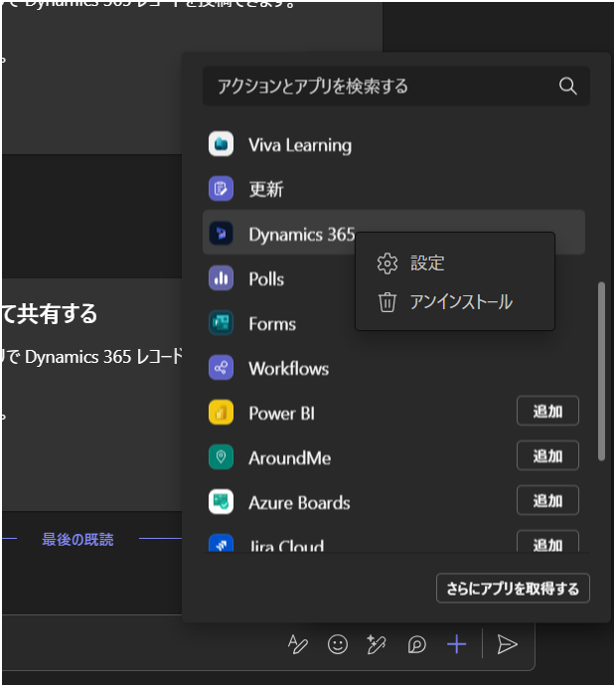This screenshot has height=687, width=616.
Task: Click the Power BI app icon
Action: pos(221,413)
